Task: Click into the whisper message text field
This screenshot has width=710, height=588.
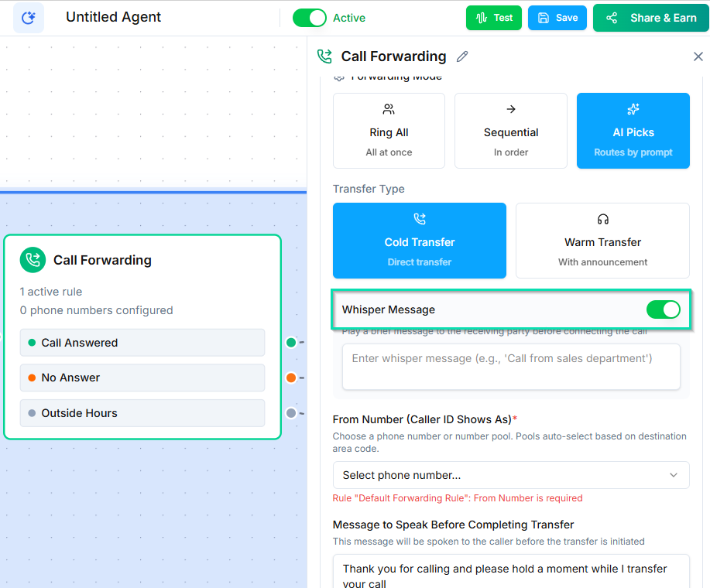Action: click(x=510, y=366)
